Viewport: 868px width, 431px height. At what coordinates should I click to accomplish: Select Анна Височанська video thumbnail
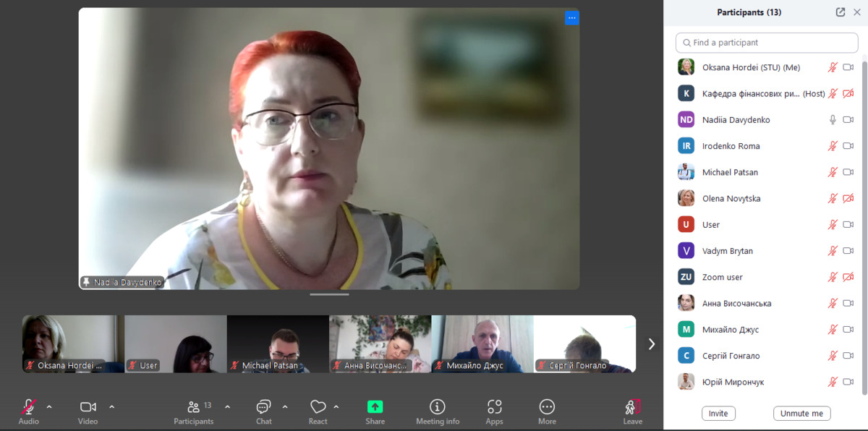coord(380,344)
